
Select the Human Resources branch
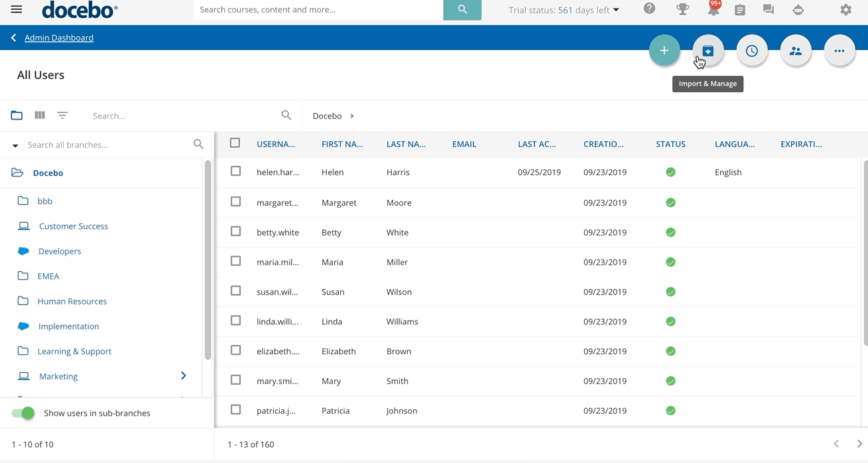(x=72, y=301)
